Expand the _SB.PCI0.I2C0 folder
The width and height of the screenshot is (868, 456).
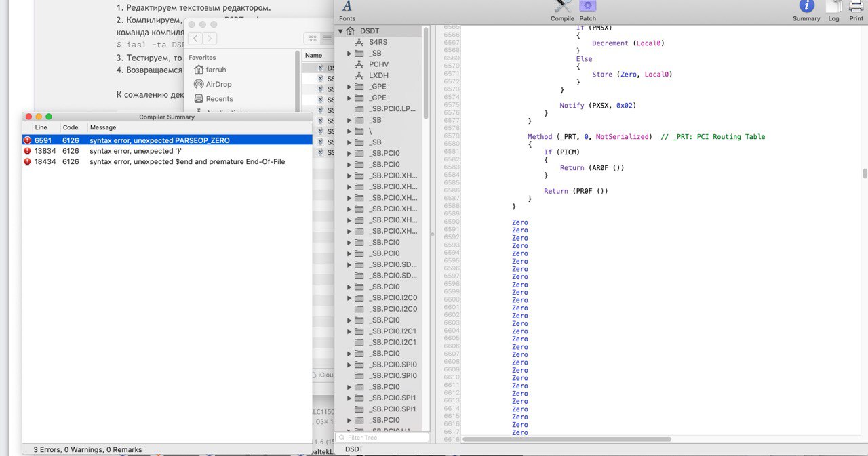349,298
